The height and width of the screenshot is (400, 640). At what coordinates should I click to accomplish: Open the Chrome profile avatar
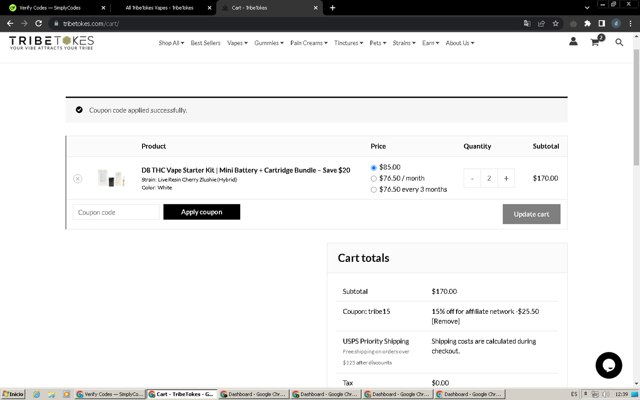click(616, 24)
